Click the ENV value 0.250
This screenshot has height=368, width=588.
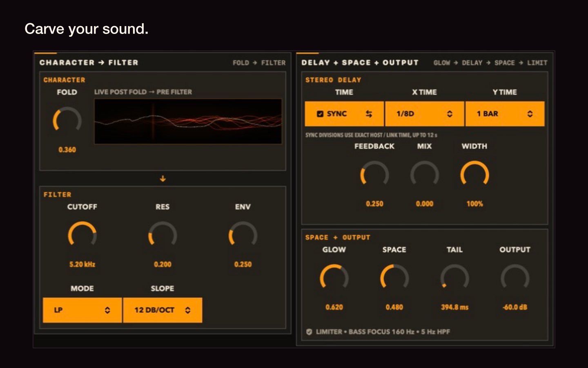[243, 264]
